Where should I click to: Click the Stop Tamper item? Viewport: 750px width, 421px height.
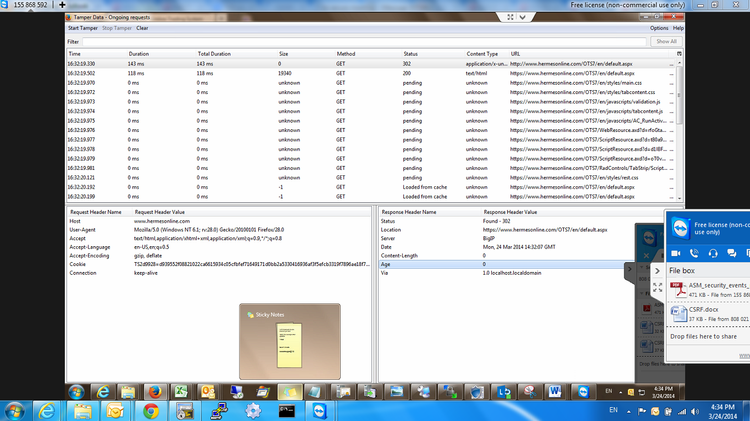pos(117,28)
